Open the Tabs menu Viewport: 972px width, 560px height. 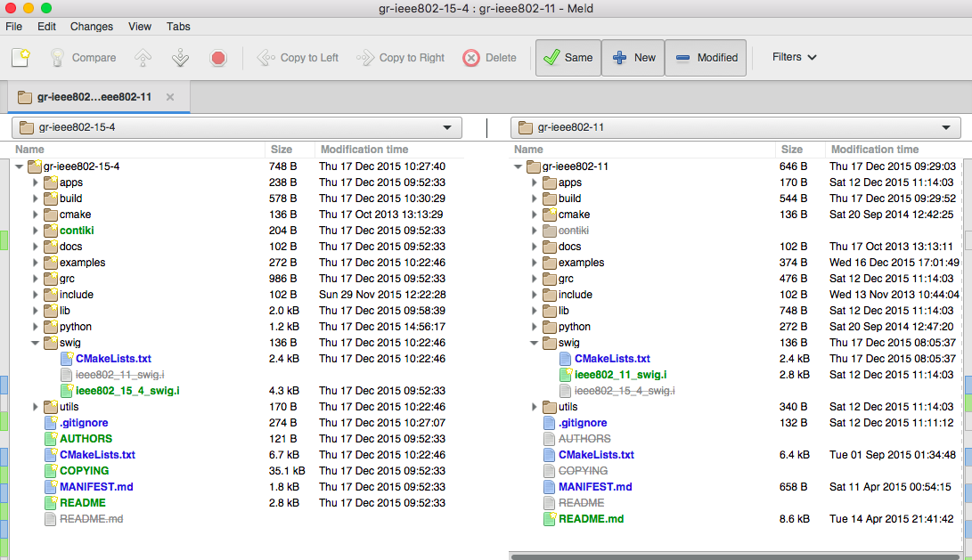click(178, 27)
